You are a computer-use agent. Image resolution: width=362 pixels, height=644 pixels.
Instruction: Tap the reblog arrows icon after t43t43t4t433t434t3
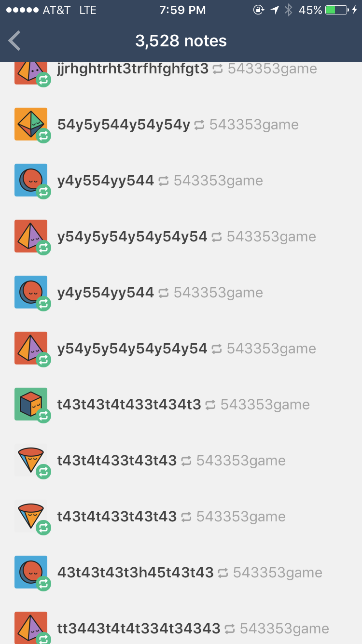point(210,405)
